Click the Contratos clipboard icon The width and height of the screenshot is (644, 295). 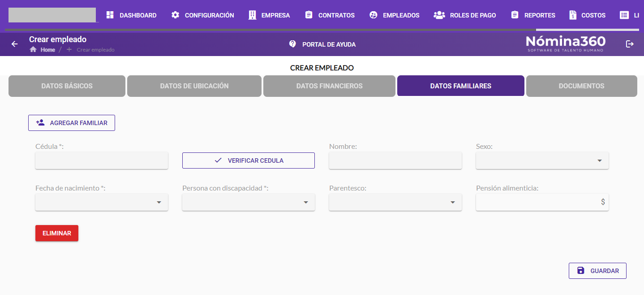coord(309,15)
